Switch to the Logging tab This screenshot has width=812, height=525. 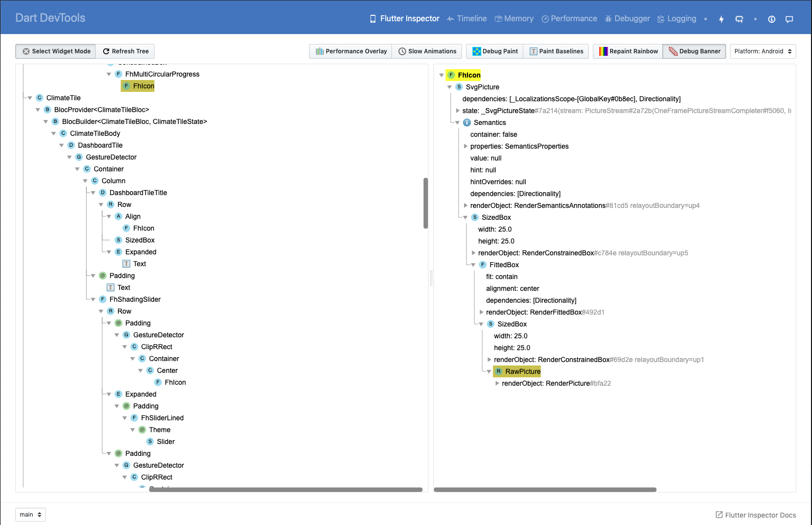tap(677, 19)
